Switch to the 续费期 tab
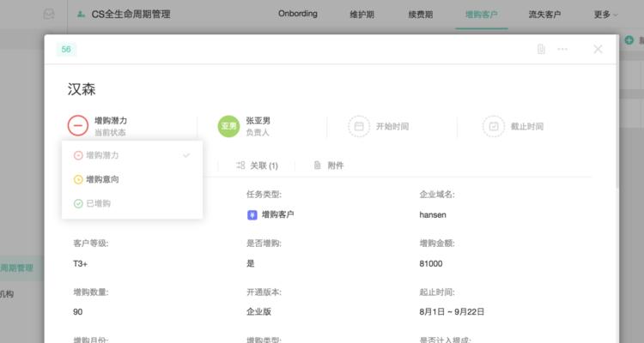Screen dimensions: 644x343 421,15
